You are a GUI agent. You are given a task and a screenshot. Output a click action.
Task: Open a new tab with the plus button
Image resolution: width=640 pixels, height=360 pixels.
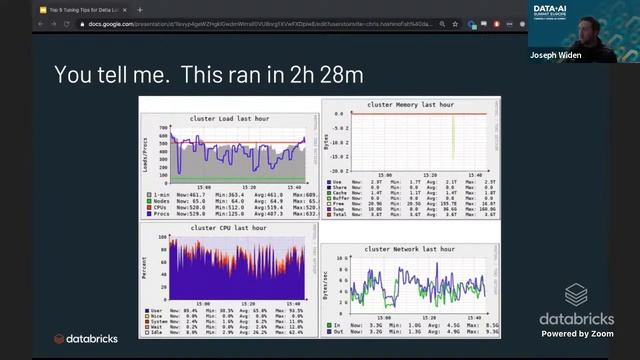click(x=140, y=10)
